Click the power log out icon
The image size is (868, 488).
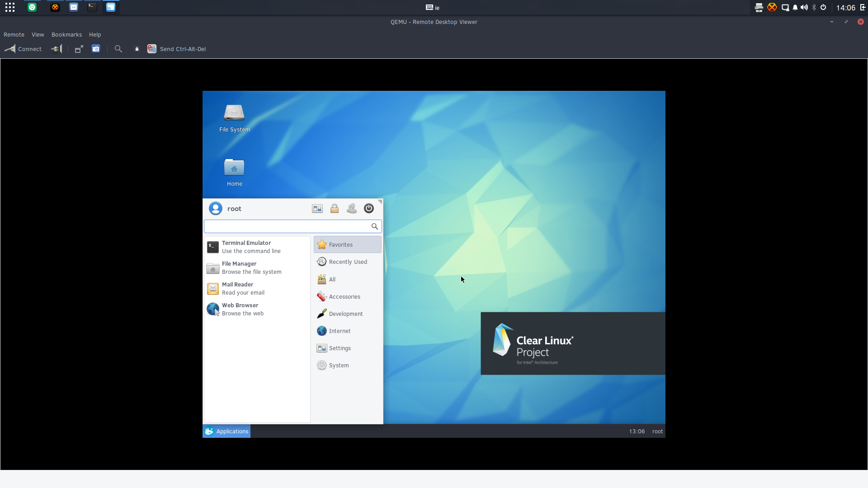(369, 208)
